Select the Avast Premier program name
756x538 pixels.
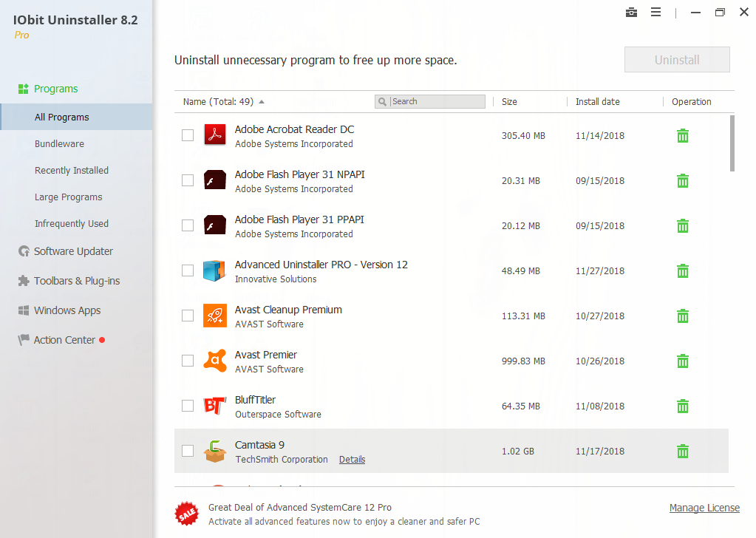click(265, 355)
